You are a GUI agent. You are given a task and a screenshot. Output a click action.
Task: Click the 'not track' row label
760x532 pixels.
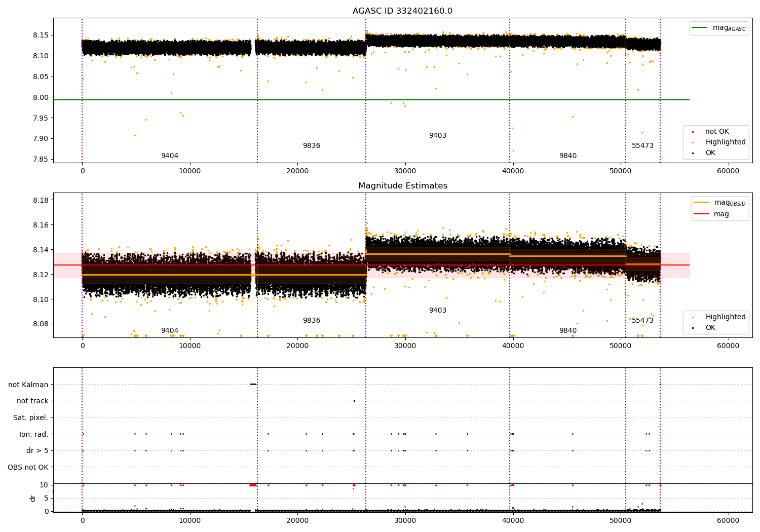tap(32, 401)
